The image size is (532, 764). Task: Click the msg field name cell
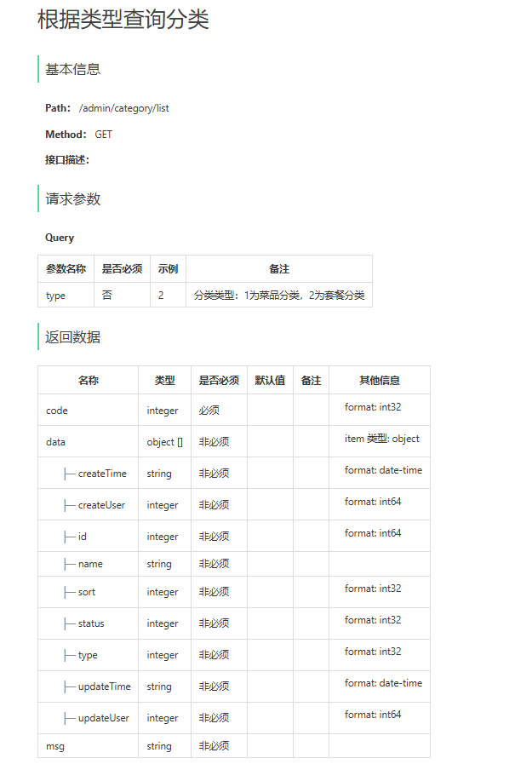(55, 745)
